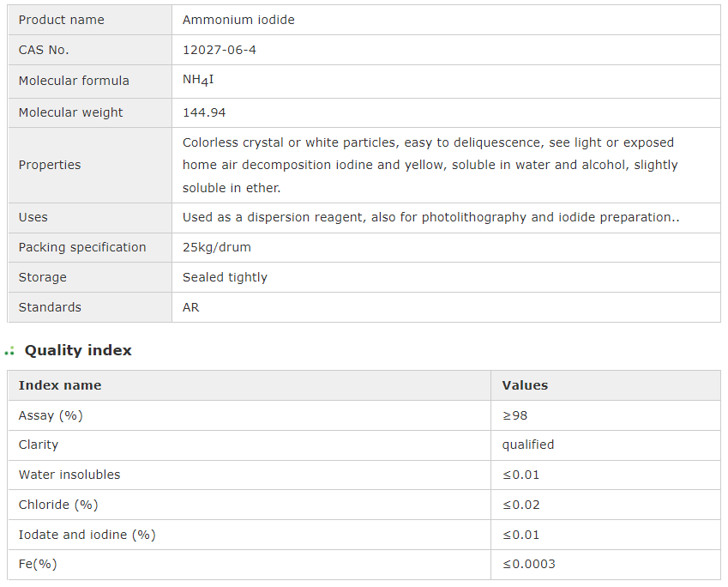Click the Ammonium iodide product name value
Image resolution: width=728 pixels, height=587 pixels.
(x=238, y=20)
